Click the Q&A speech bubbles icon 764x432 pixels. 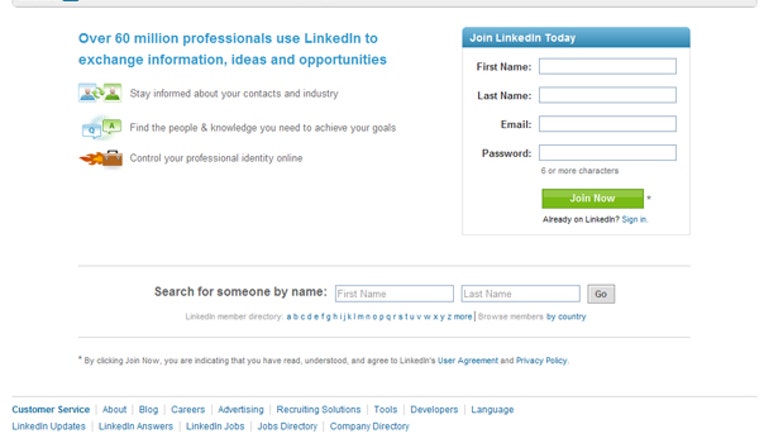(101, 128)
